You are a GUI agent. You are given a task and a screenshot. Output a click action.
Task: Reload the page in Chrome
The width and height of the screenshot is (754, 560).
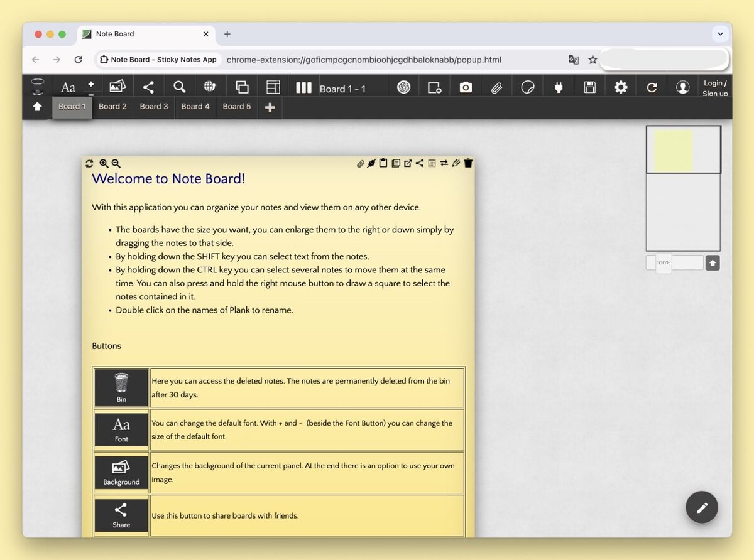point(78,60)
